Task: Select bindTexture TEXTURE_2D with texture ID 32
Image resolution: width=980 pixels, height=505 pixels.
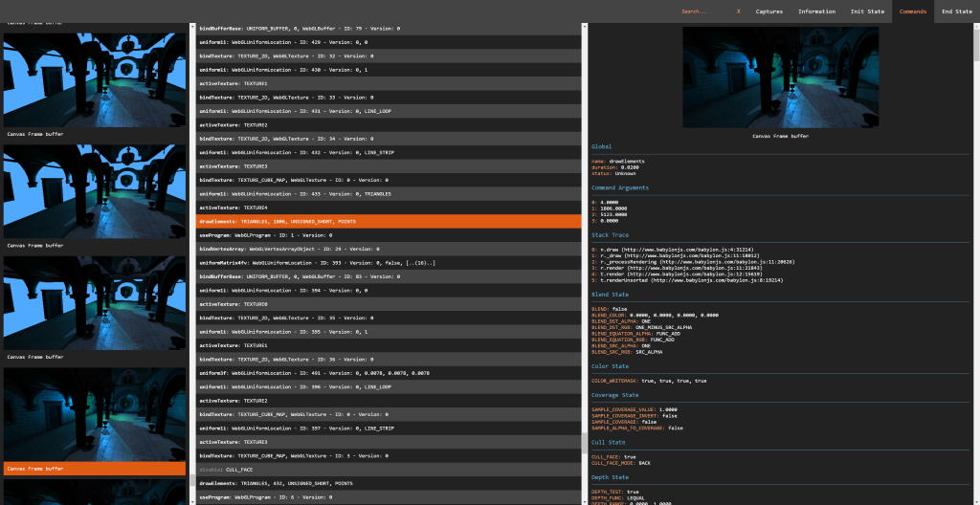Action: [389, 55]
